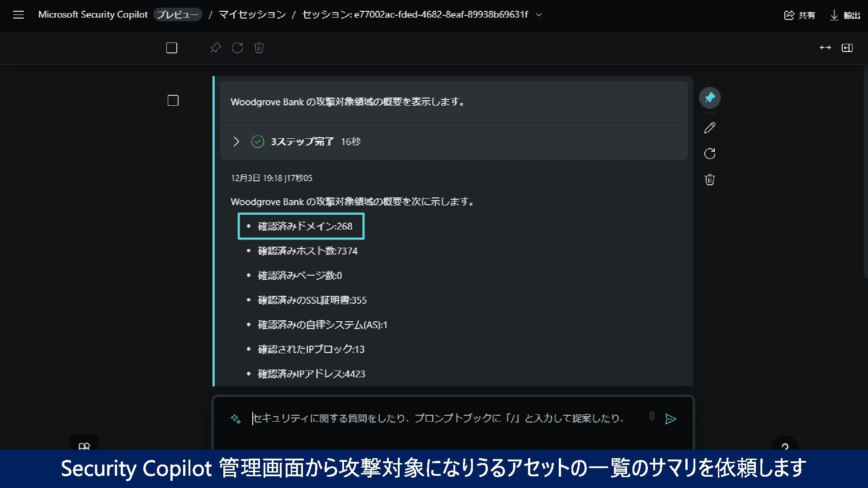
Task: Click the top toolbar resubmit icon
Action: coord(237,48)
